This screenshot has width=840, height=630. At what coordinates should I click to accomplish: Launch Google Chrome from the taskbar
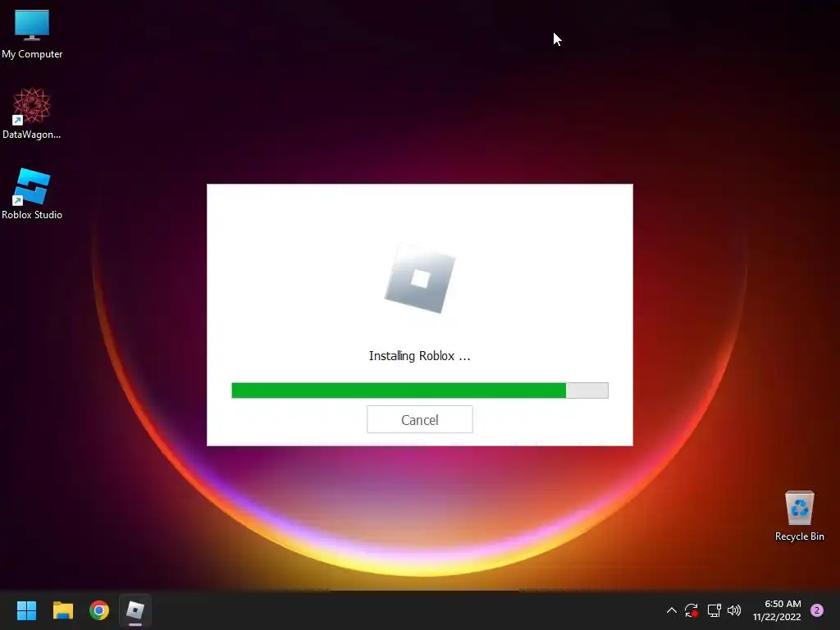tap(99, 610)
